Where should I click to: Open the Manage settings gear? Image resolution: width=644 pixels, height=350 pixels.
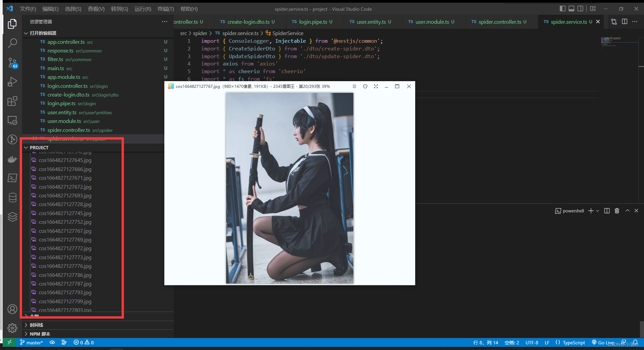12,328
